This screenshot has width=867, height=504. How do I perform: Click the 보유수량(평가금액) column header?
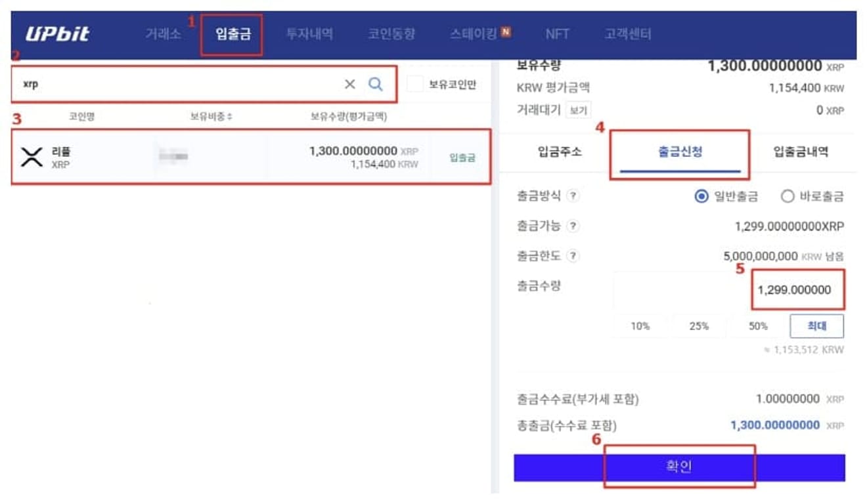coord(349,117)
